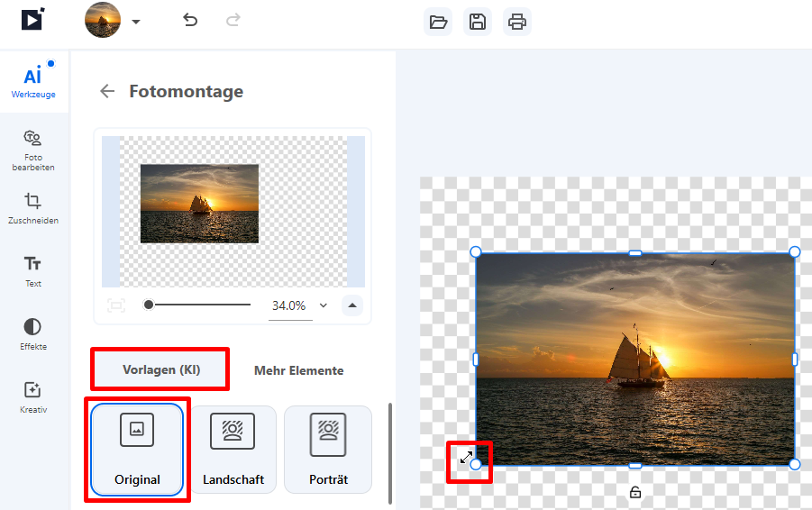Click the app logo in top-left corner

(x=32, y=19)
